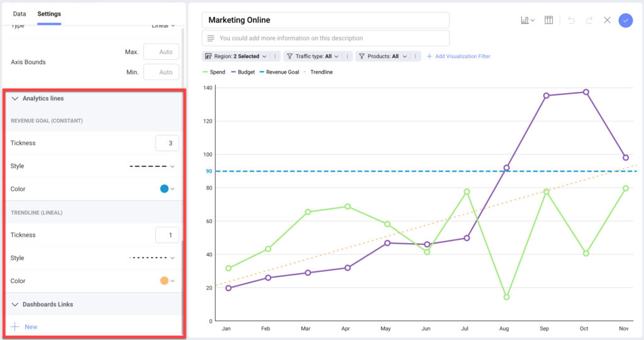Click Add Visualization Filter
The width and height of the screenshot is (644, 340).
(458, 56)
